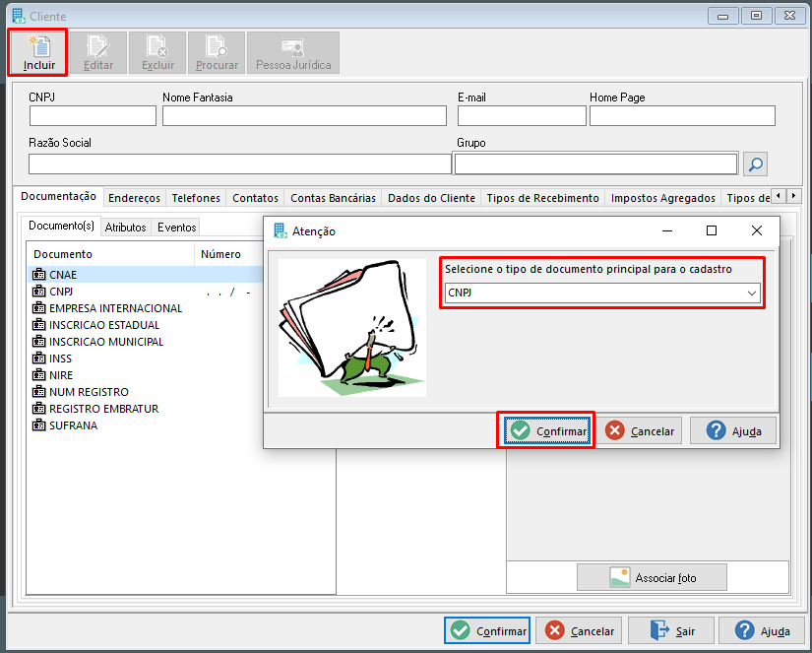Click the Número column header
Image resolution: width=812 pixels, height=653 pixels.
[x=229, y=254]
